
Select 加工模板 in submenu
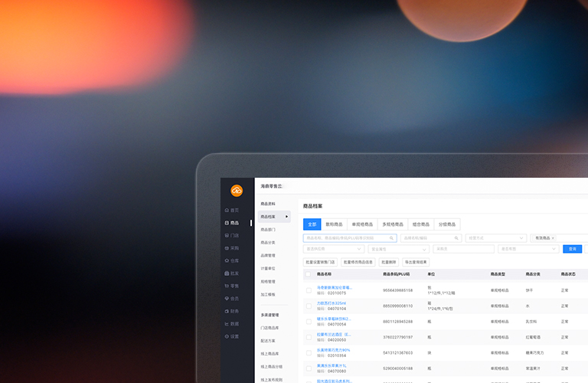pos(268,294)
